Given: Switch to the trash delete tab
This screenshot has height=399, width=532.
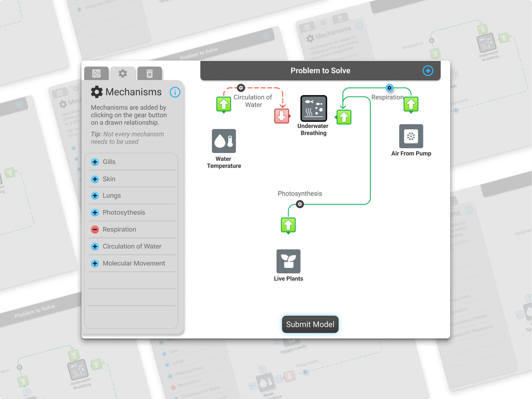Looking at the screenshot, I should (x=149, y=73).
